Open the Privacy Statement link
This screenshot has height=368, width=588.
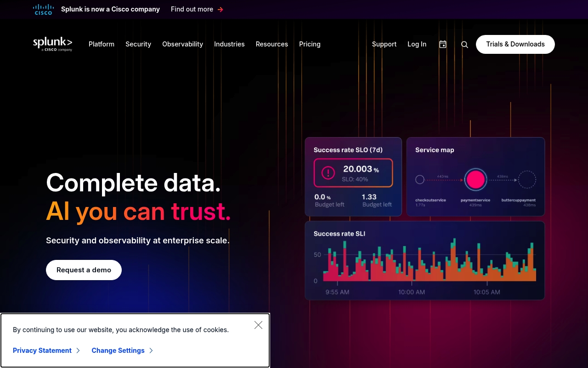pos(42,351)
